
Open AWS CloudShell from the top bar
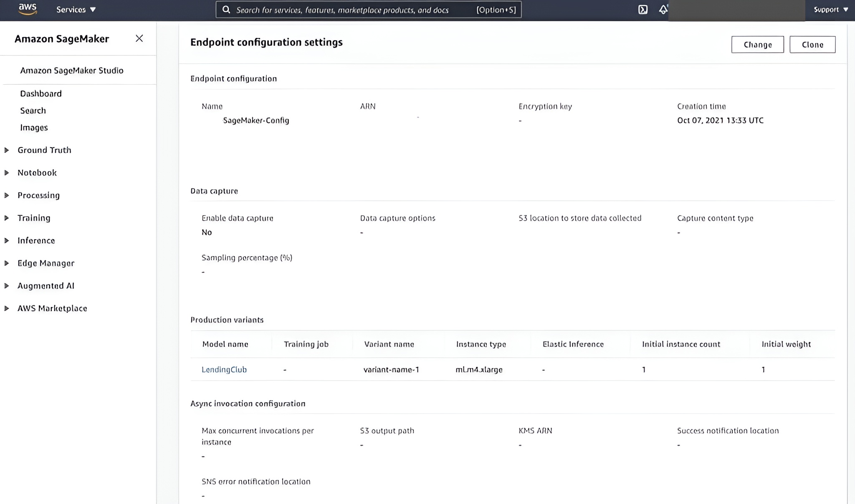643,9
